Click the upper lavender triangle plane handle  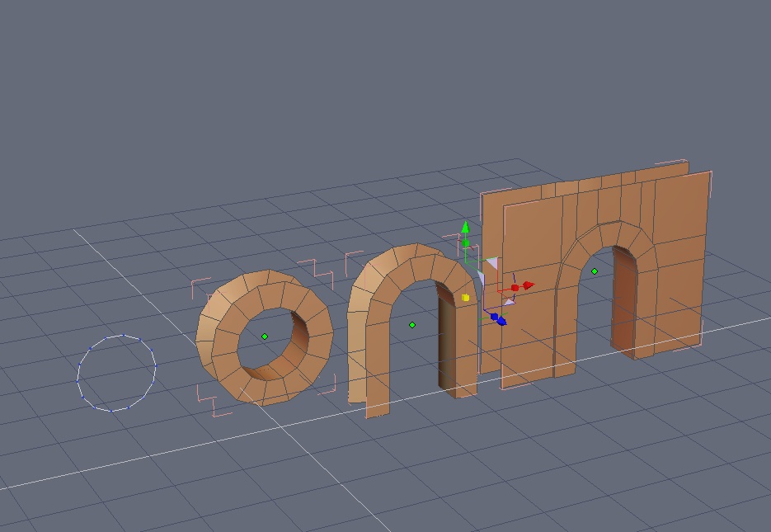[x=493, y=262]
